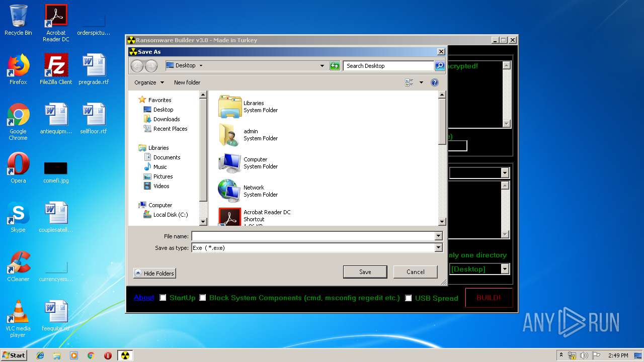Click Ransomware Builder taskbar icon
Viewport: 644px width, 362px height.
(x=125, y=355)
